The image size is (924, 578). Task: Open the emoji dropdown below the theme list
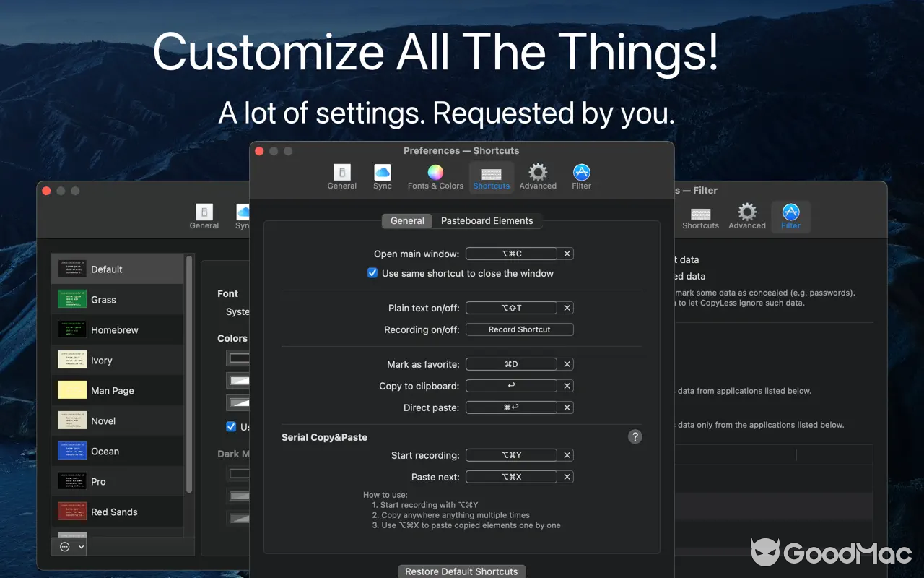(68, 547)
